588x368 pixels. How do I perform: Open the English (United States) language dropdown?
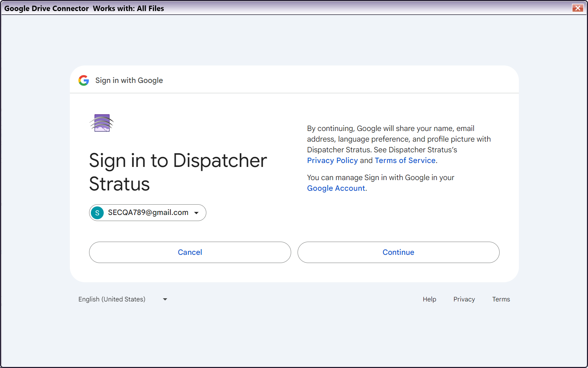pos(123,299)
